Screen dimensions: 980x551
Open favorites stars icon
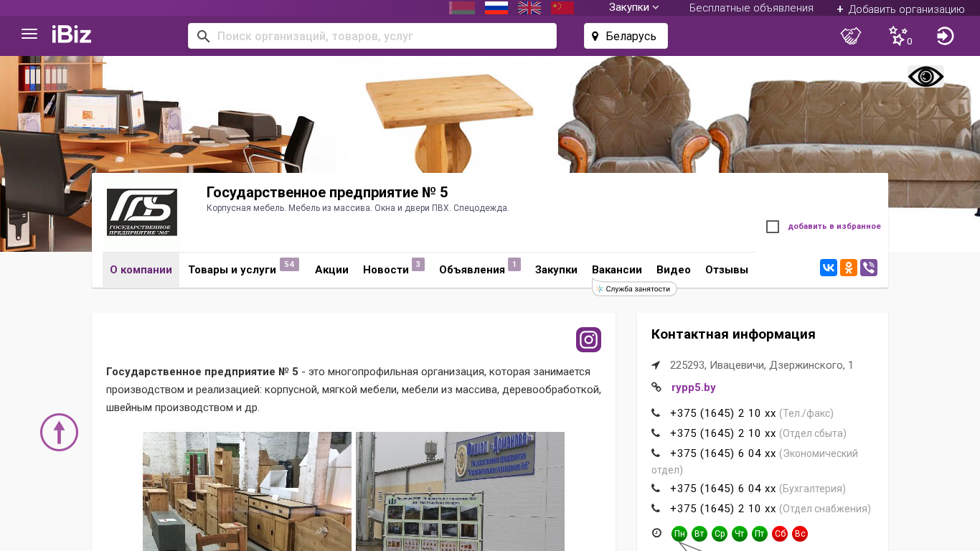coord(898,36)
